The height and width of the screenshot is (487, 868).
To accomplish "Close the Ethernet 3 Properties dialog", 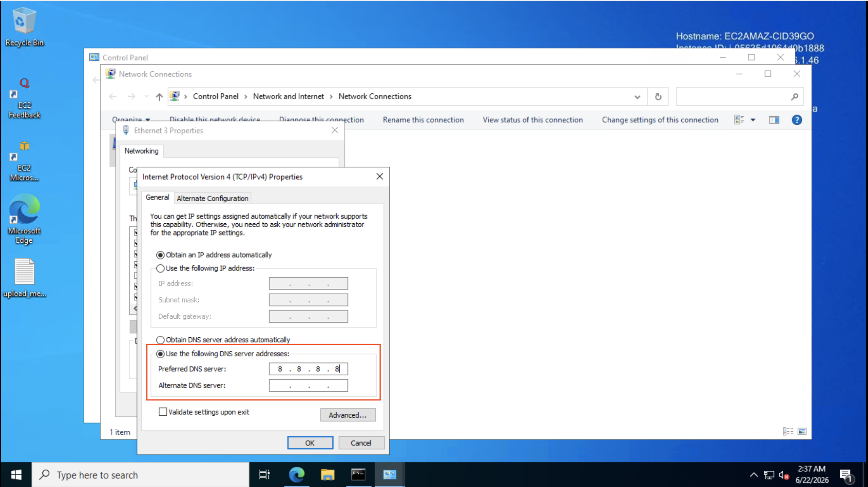I will coord(335,130).
